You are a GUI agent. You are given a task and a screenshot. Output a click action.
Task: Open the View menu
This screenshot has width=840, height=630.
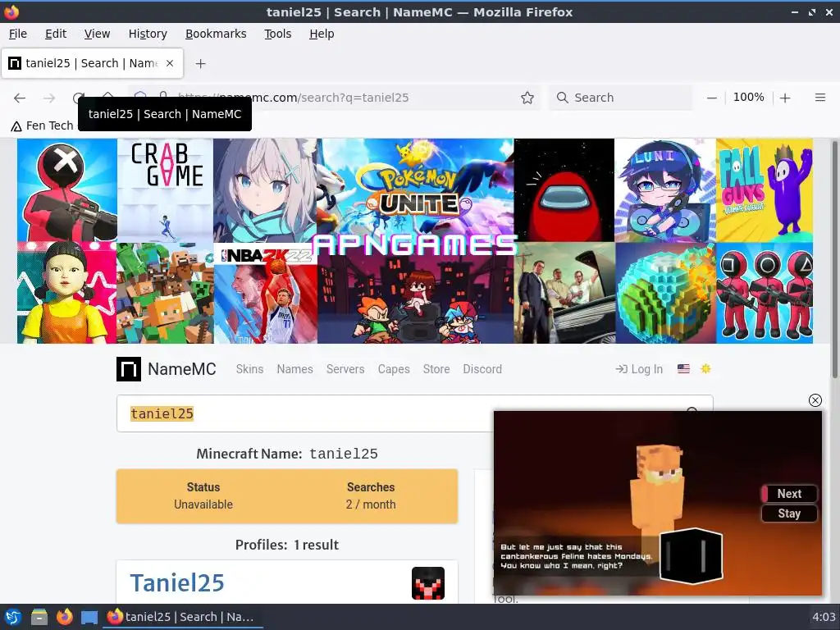97,34
